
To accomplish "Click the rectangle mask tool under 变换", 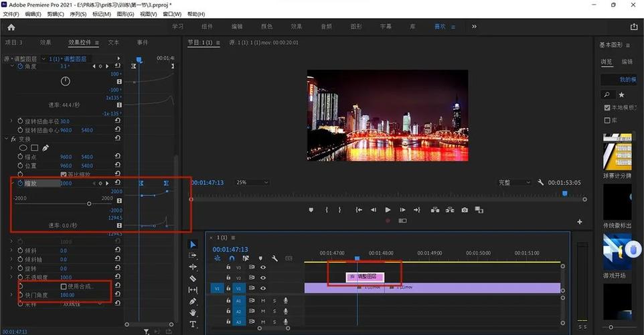I will click(x=35, y=148).
